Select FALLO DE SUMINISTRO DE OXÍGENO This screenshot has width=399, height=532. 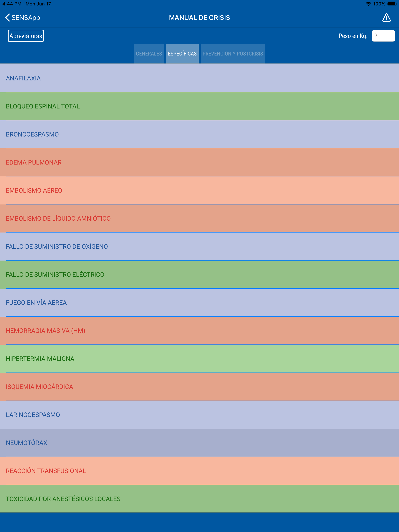coord(199,247)
